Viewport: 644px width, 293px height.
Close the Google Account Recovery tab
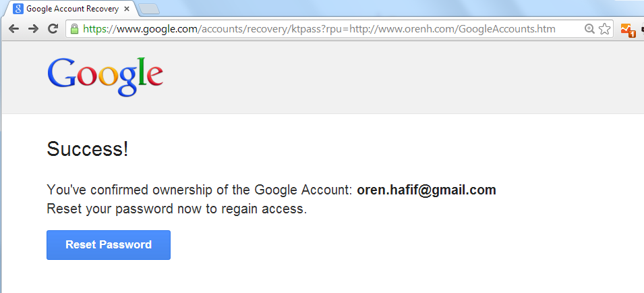(x=127, y=9)
